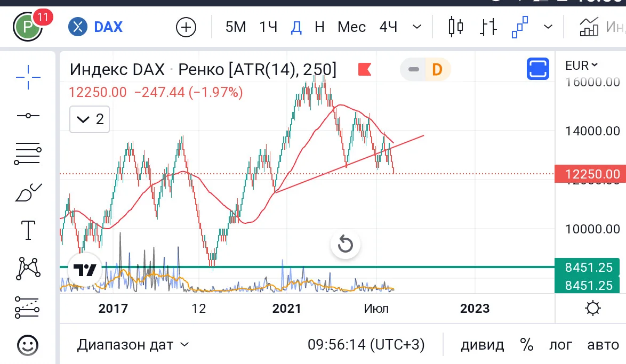Click the red 12250.00 price label
The width and height of the screenshot is (626, 364).
[x=590, y=174]
